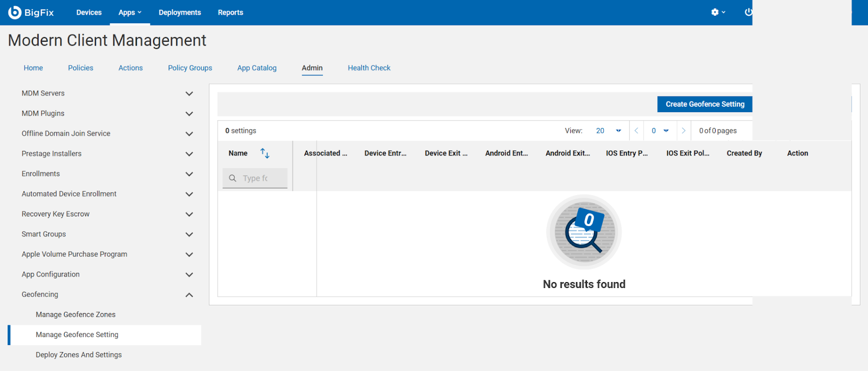
Task: Focus the Name filter input field
Action: pos(255,178)
